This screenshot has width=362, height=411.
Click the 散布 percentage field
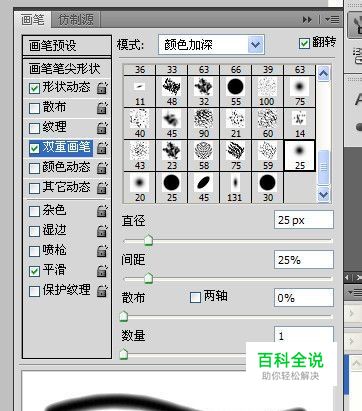tap(304, 298)
